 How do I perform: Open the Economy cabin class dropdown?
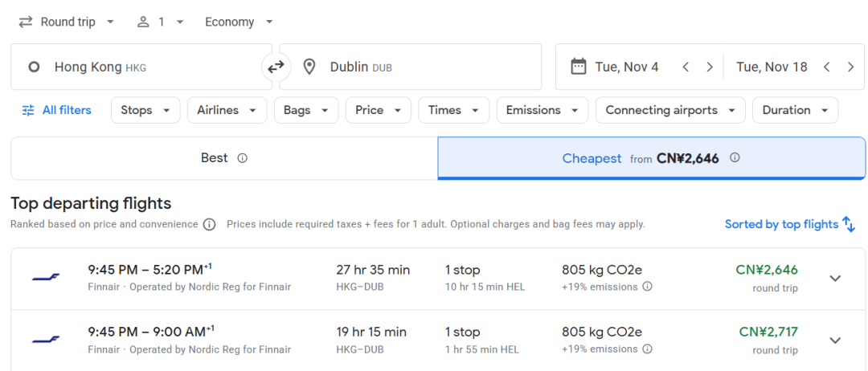pos(239,22)
